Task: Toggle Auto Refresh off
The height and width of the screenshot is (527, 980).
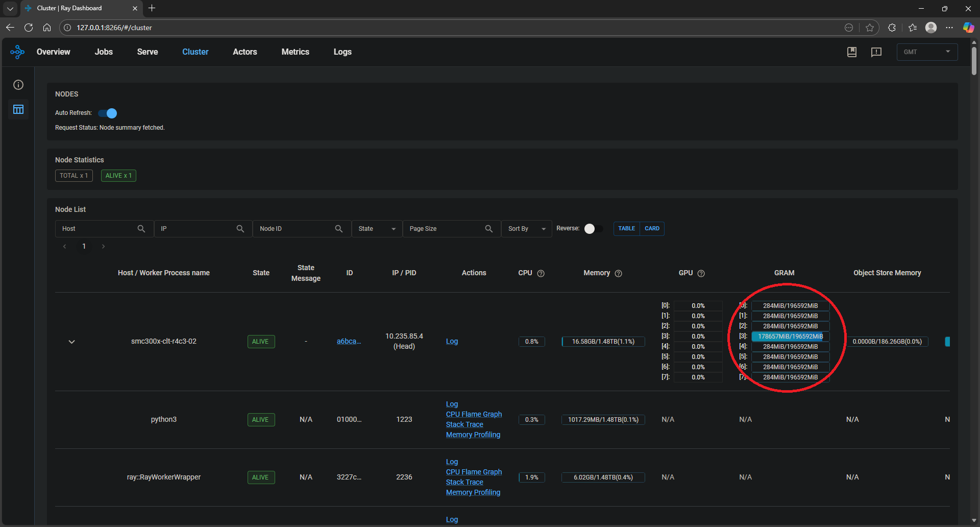Action: (107, 113)
